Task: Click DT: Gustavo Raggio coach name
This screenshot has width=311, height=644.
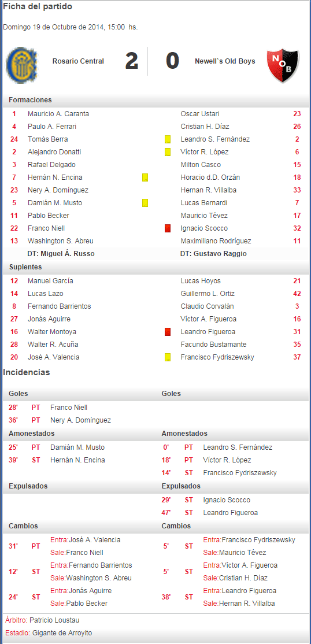Action: (214, 254)
